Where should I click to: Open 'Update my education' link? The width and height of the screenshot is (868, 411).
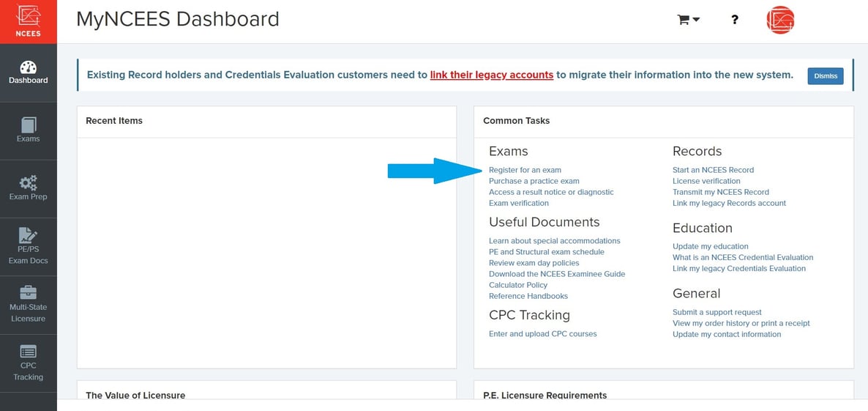click(x=710, y=246)
